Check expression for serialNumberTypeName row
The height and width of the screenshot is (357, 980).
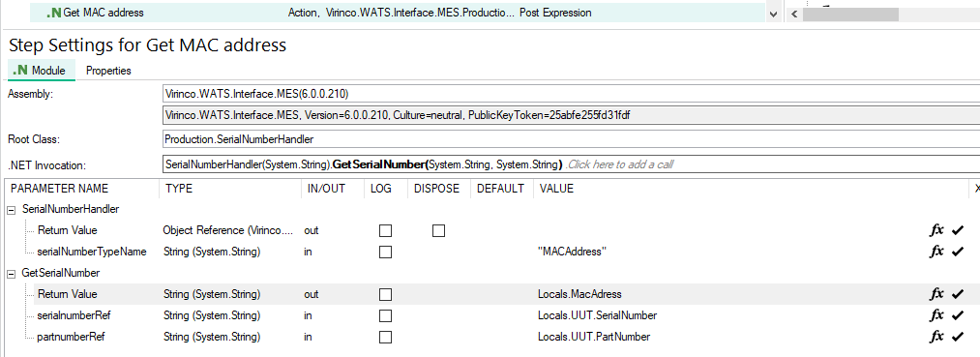(x=958, y=252)
